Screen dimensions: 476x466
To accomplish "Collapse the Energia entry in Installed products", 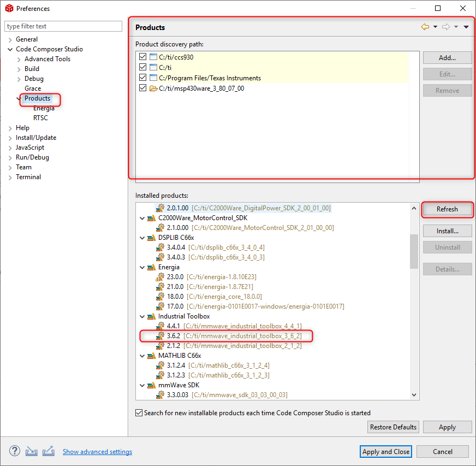I will (x=142, y=267).
